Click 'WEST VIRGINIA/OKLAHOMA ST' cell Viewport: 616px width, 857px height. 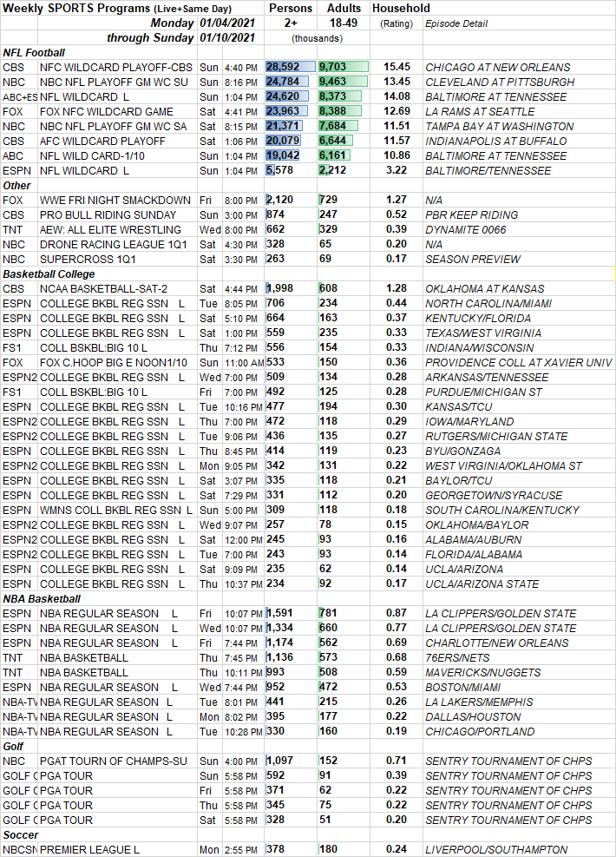pyautogui.click(x=503, y=465)
